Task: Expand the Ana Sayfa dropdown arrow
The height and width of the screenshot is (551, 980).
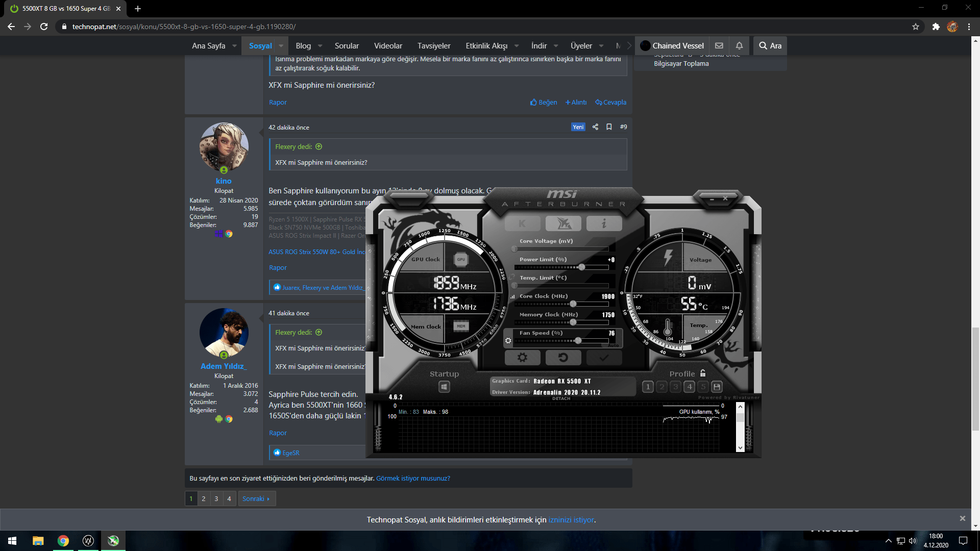Action: [234, 46]
